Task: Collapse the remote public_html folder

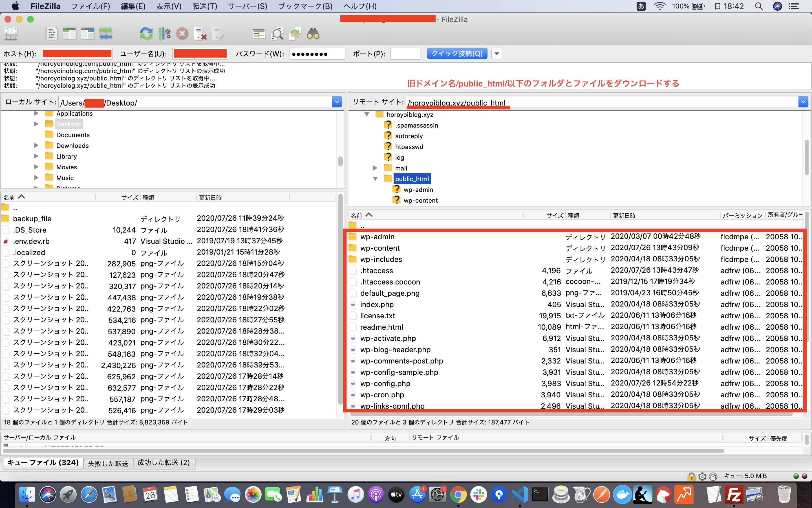Action: tap(375, 179)
